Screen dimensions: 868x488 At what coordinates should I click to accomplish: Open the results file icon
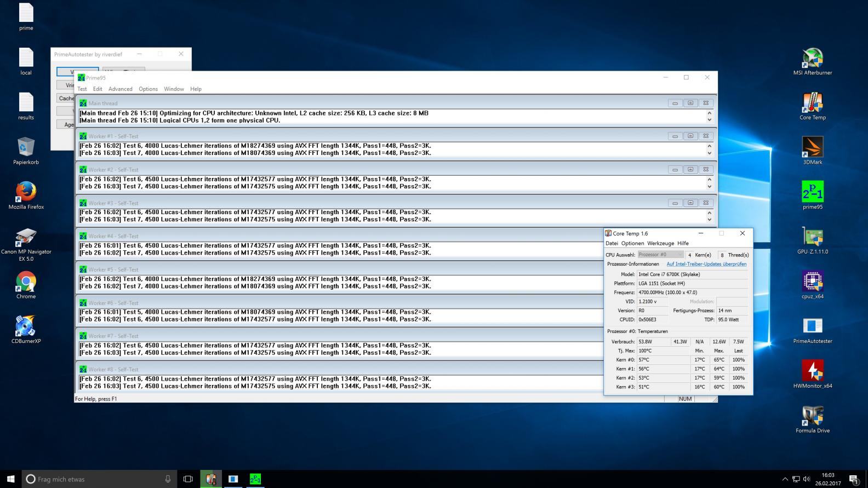click(x=26, y=106)
